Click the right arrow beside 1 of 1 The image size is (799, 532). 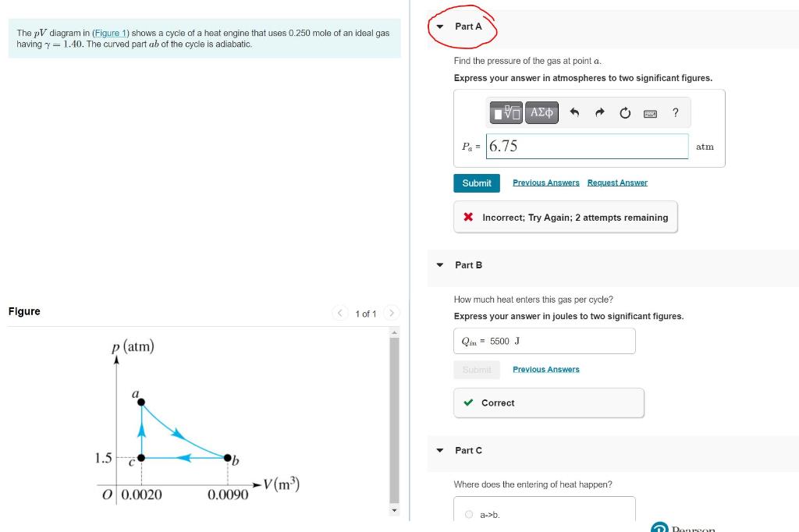tap(392, 312)
